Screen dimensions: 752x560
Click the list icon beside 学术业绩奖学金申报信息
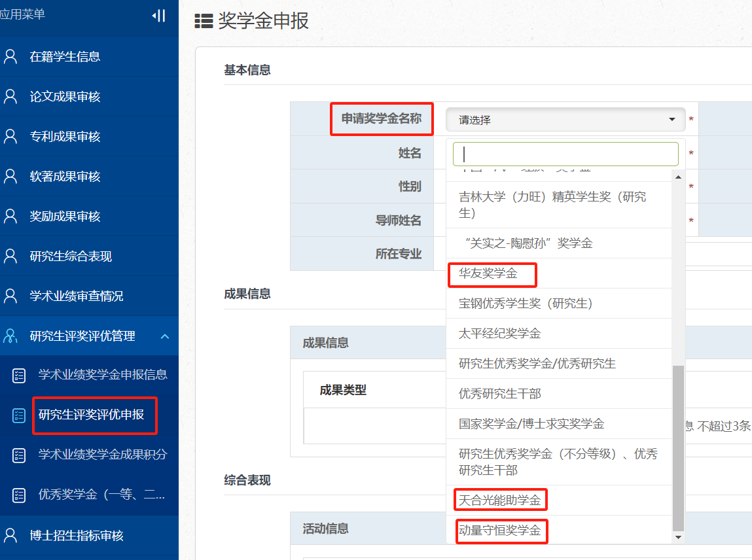19,375
